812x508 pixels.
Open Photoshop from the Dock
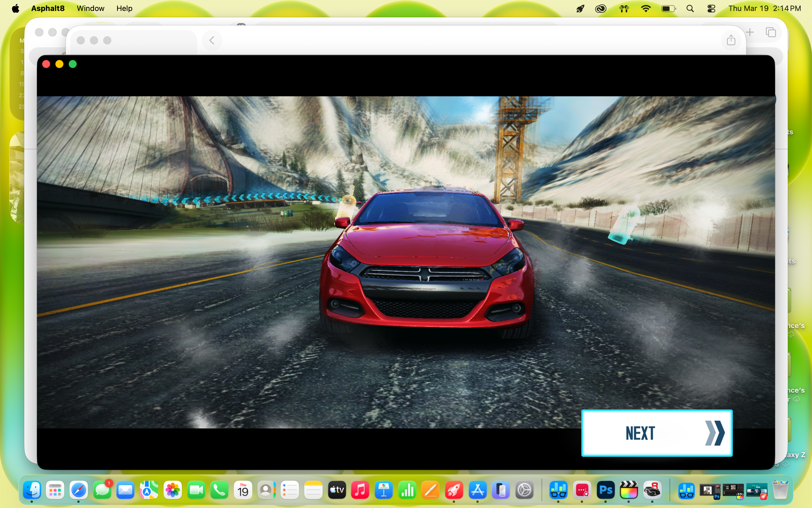(606, 490)
